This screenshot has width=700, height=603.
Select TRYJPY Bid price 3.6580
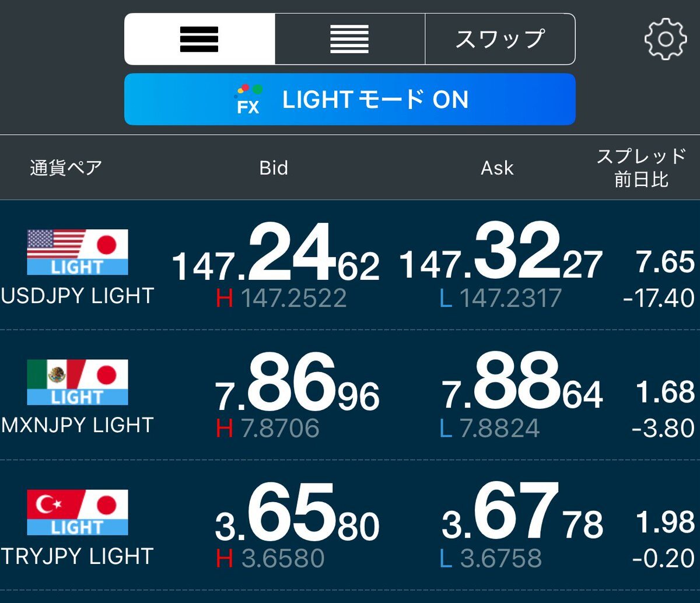[297, 514]
